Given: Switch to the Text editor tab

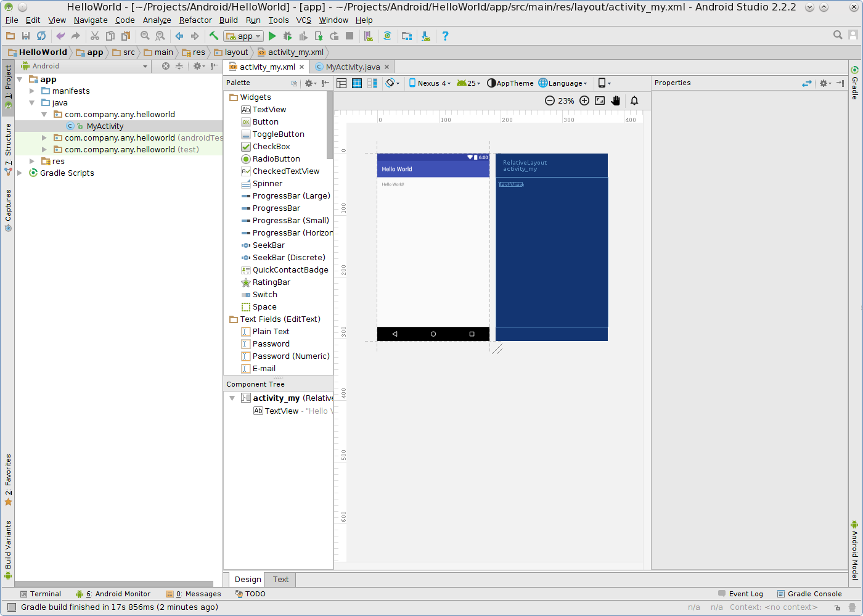Looking at the screenshot, I should [280, 580].
